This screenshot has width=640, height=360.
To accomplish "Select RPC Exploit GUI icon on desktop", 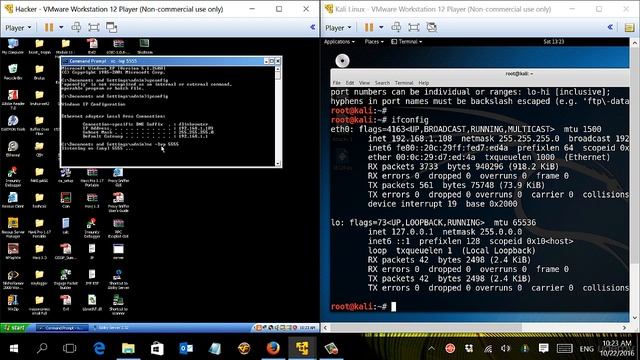I will click(118, 228).
